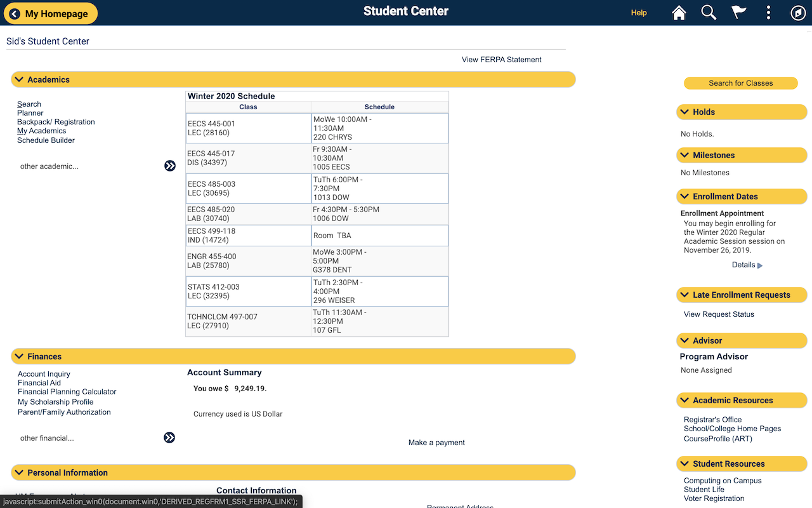Click the Details arrow icon

coord(760,265)
